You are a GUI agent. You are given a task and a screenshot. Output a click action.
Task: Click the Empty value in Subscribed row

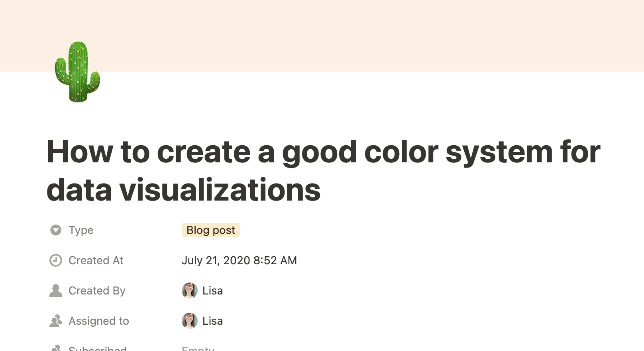198,349
